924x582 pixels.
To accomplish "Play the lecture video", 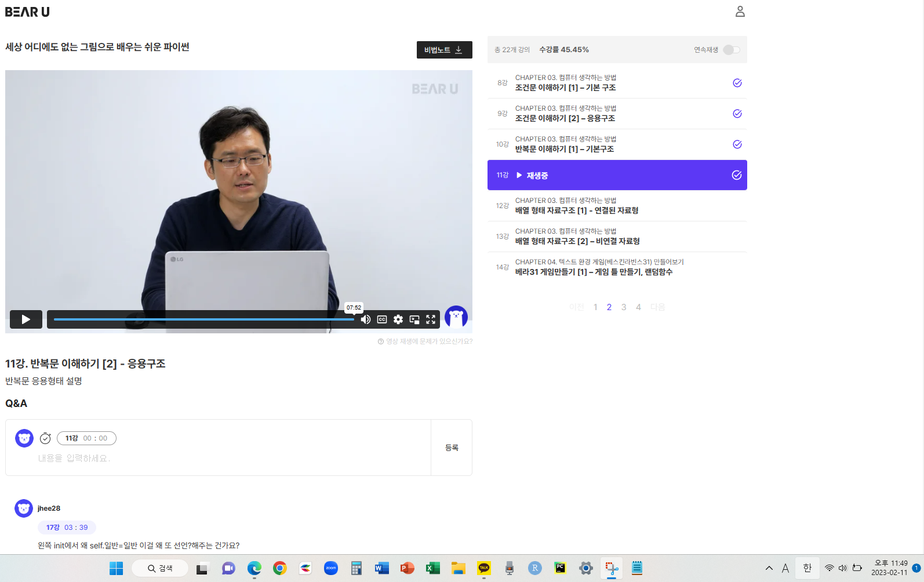I will [x=26, y=319].
